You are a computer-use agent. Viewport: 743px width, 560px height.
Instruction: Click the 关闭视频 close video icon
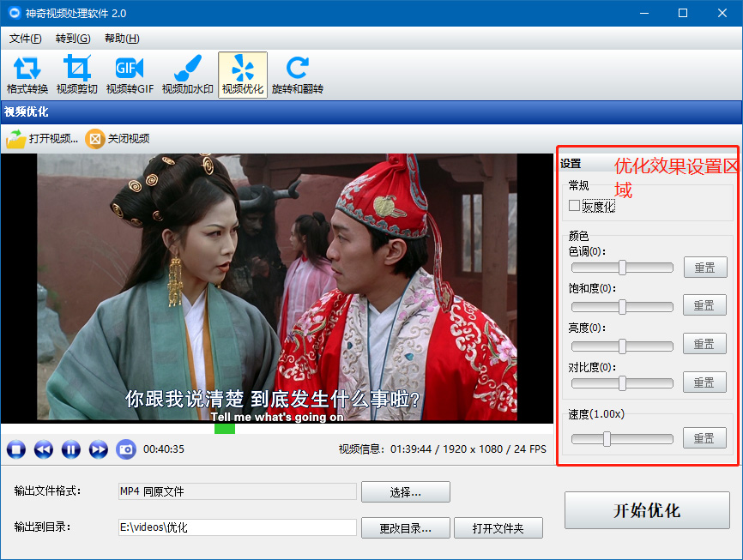95,138
